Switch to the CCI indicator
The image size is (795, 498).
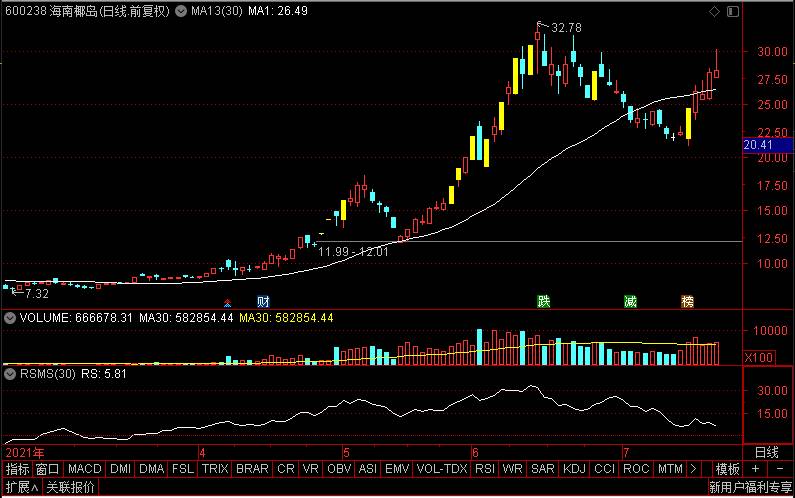click(x=604, y=469)
